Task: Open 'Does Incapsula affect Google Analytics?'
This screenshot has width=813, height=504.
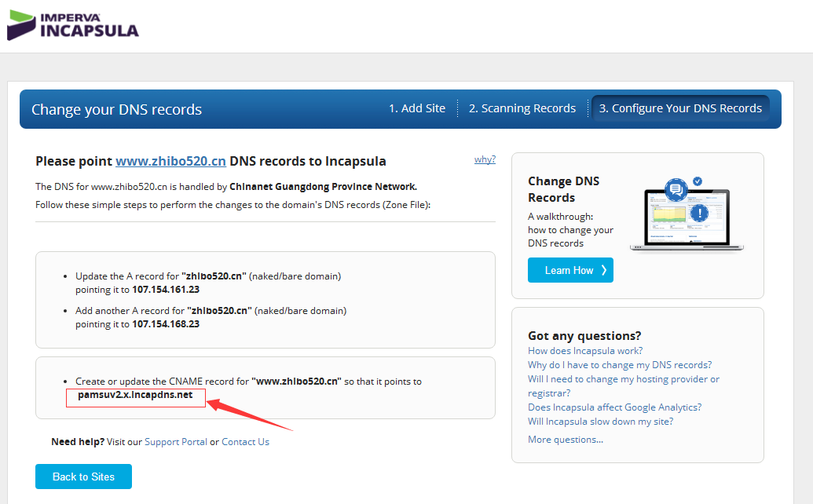Action: [614, 407]
